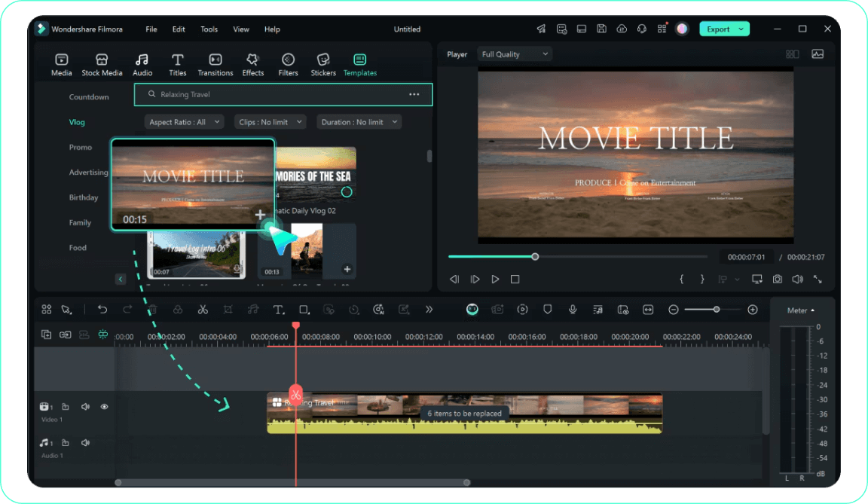
Task: Select the Relaxing Travel clip on the timeline
Action: coord(464,414)
